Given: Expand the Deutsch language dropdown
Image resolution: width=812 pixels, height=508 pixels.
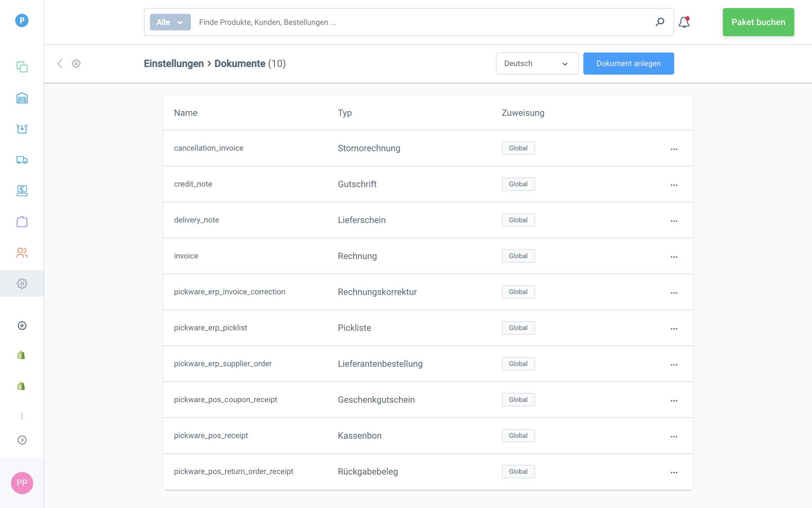Looking at the screenshot, I should tap(537, 64).
